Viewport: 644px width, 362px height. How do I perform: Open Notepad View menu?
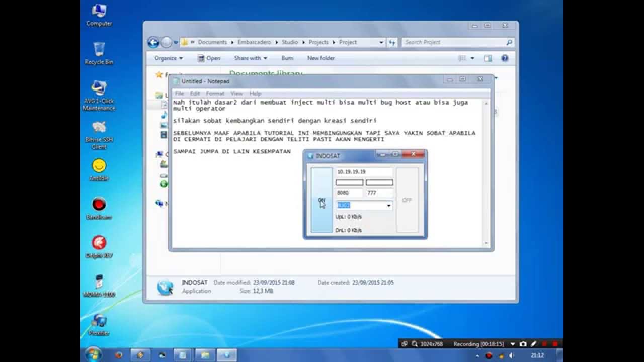click(236, 93)
